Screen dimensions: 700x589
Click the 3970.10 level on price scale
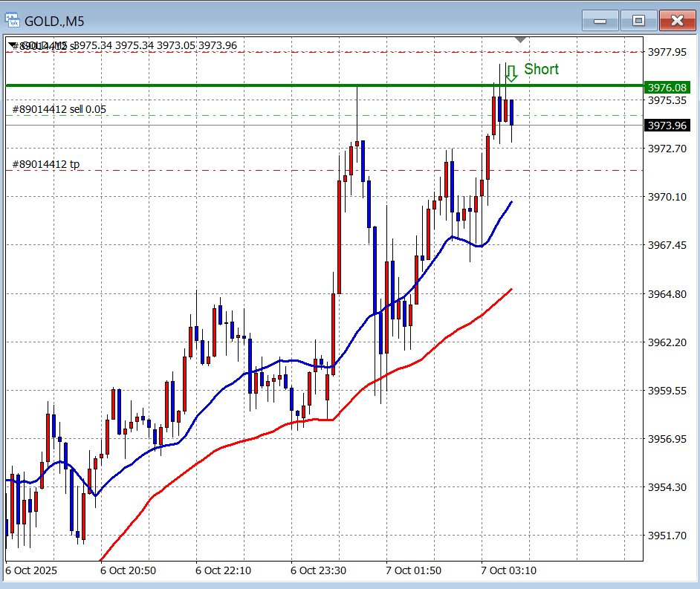pyautogui.click(x=667, y=197)
